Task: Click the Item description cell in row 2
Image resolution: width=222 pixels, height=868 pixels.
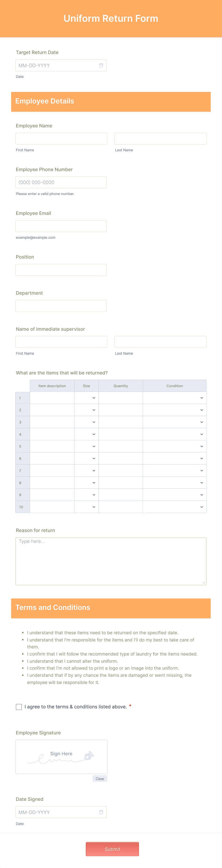Action: [x=52, y=410]
